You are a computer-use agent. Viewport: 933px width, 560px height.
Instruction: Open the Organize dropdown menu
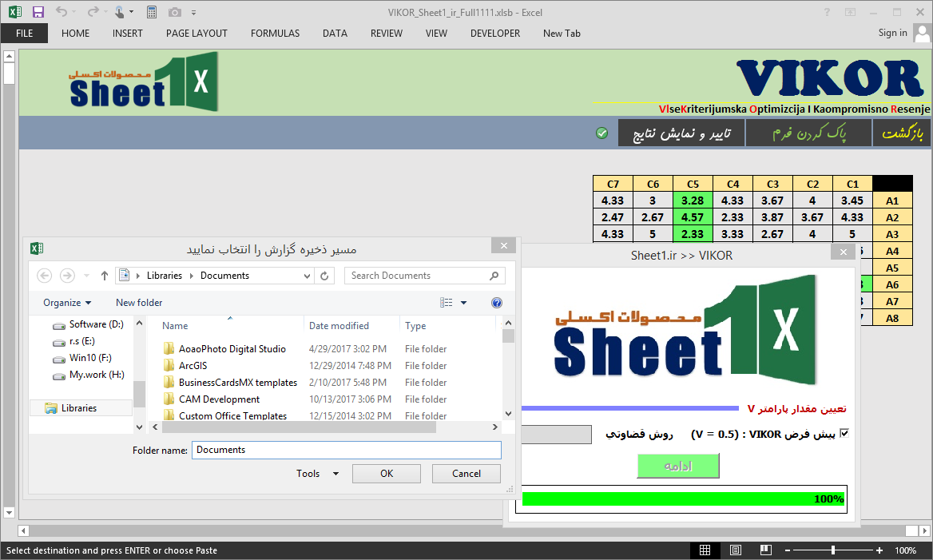tap(66, 302)
